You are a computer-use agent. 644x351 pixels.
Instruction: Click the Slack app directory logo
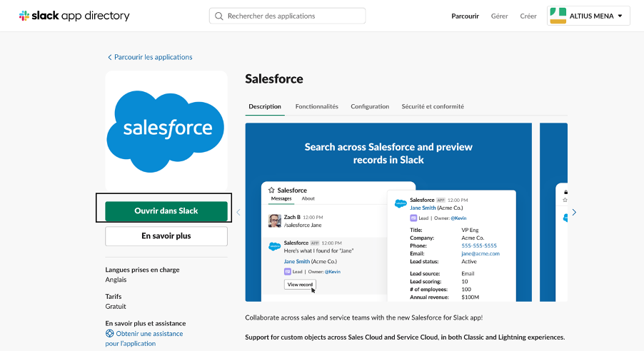coord(74,16)
